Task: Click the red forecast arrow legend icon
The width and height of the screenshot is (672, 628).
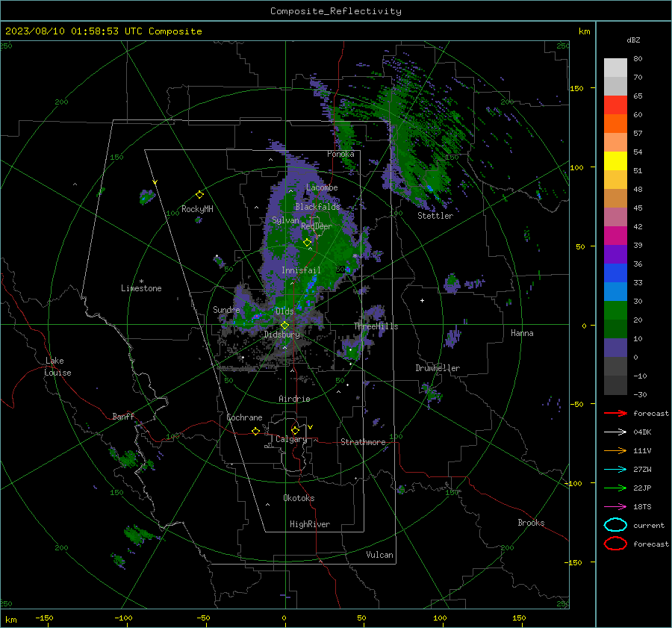Action: pyautogui.click(x=615, y=413)
